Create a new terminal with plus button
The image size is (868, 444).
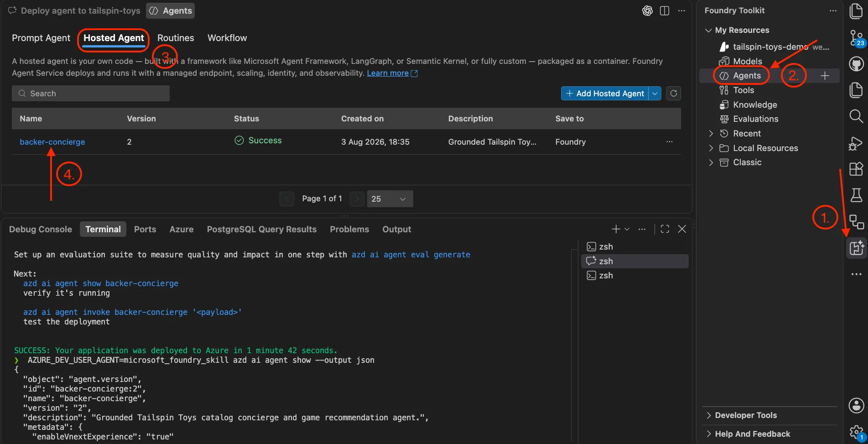[616, 229]
